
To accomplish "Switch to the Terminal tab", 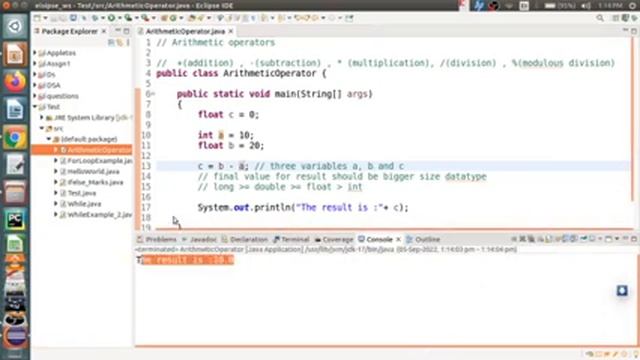I will pos(291,239).
